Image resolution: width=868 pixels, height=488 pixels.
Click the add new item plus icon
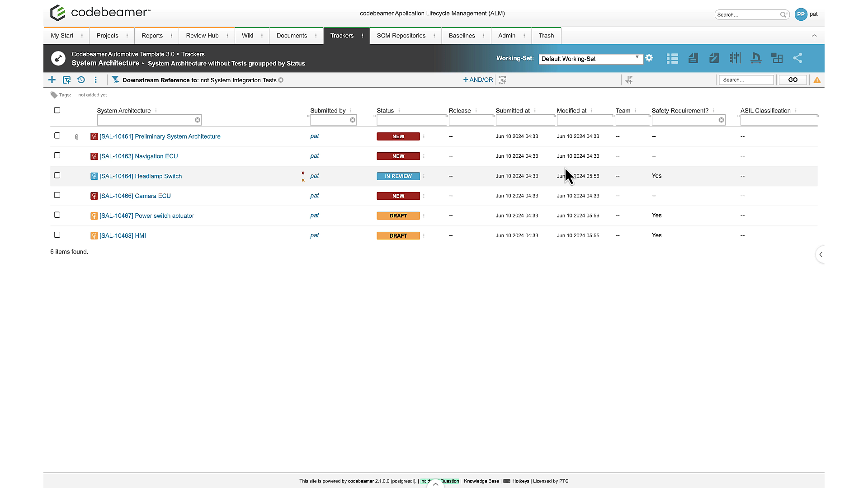click(x=52, y=80)
